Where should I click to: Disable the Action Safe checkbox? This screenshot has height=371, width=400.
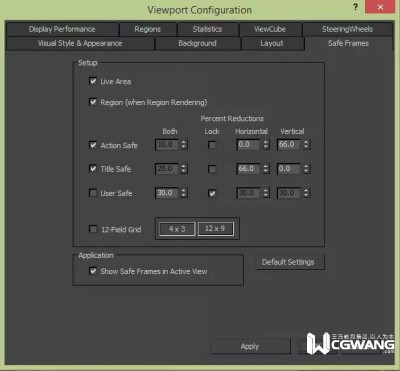[x=93, y=145]
